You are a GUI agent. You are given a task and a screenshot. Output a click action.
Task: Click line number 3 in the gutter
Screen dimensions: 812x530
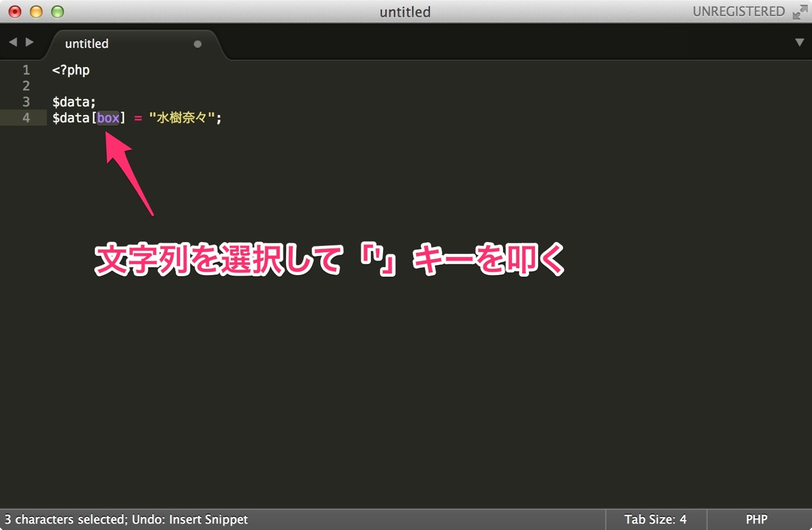pos(26,102)
